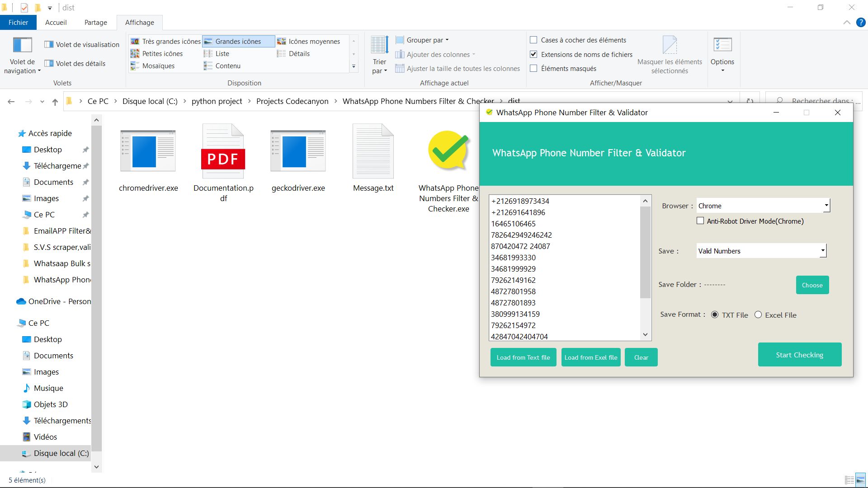The width and height of the screenshot is (868, 488).
Task: Open the Options button in ribbon
Action: point(722,54)
